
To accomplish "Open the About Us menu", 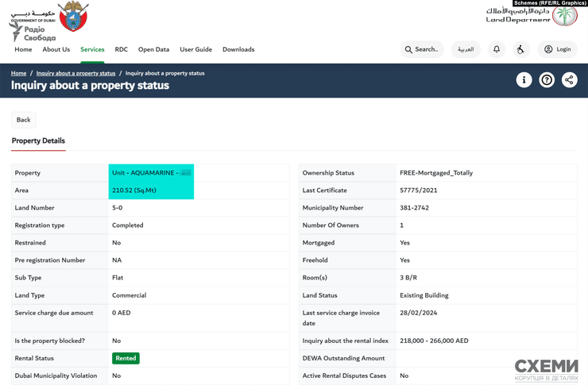I will 56,49.
